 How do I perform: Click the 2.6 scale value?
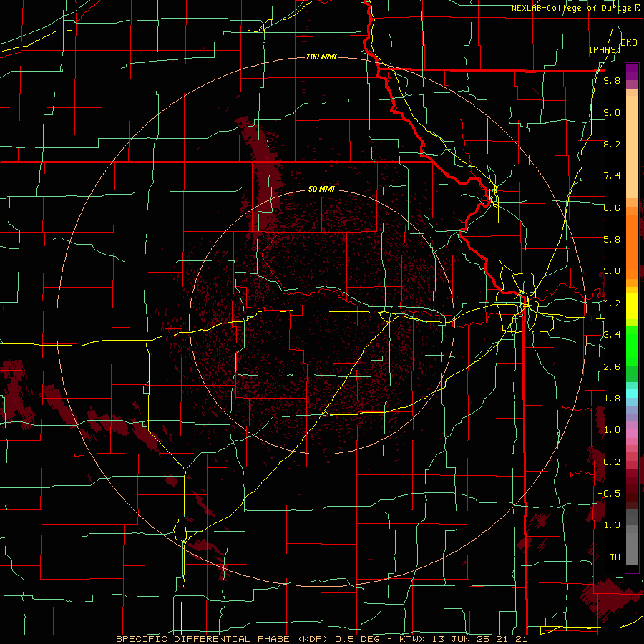612,367
